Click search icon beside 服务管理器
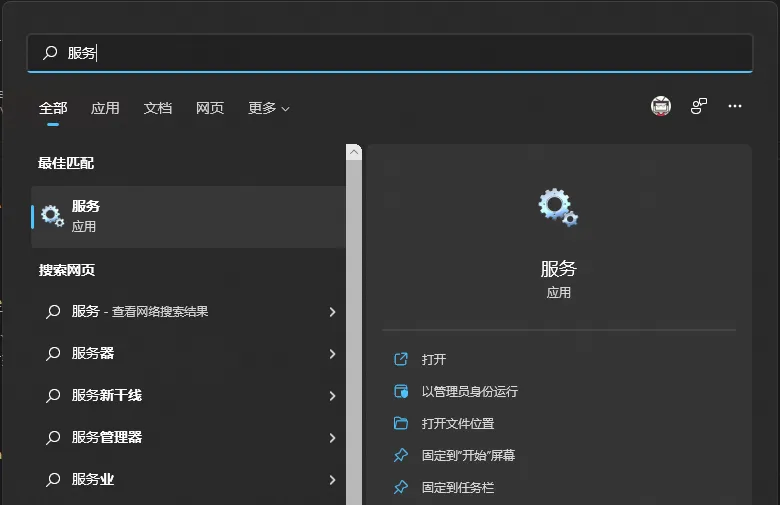Screen dimensions: 780x505 point(53,437)
